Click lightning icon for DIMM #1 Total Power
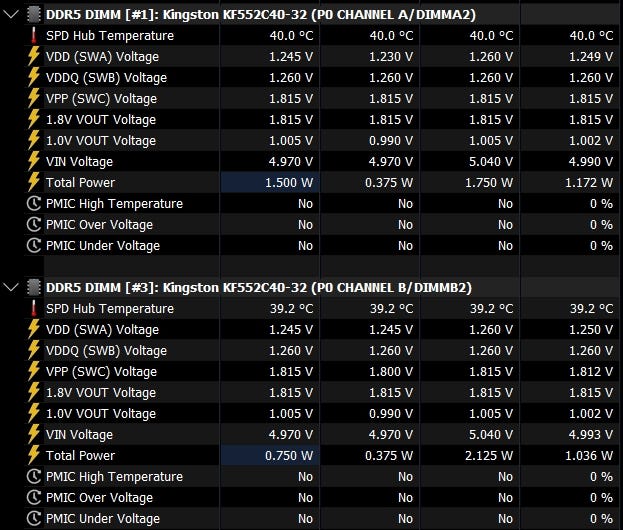Screen dimensions: 623x530 [x=34, y=182]
